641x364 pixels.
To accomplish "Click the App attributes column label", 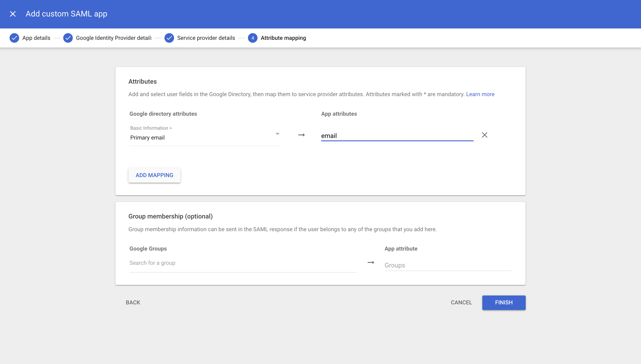I will point(339,114).
